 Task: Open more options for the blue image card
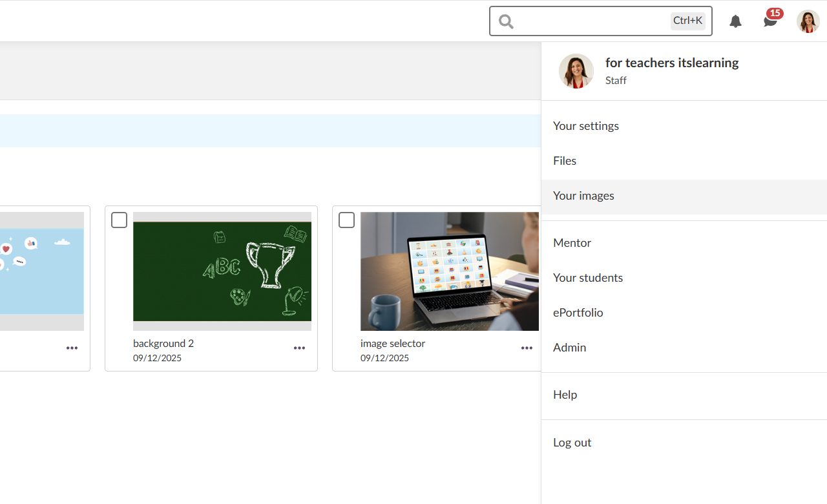point(72,348)
